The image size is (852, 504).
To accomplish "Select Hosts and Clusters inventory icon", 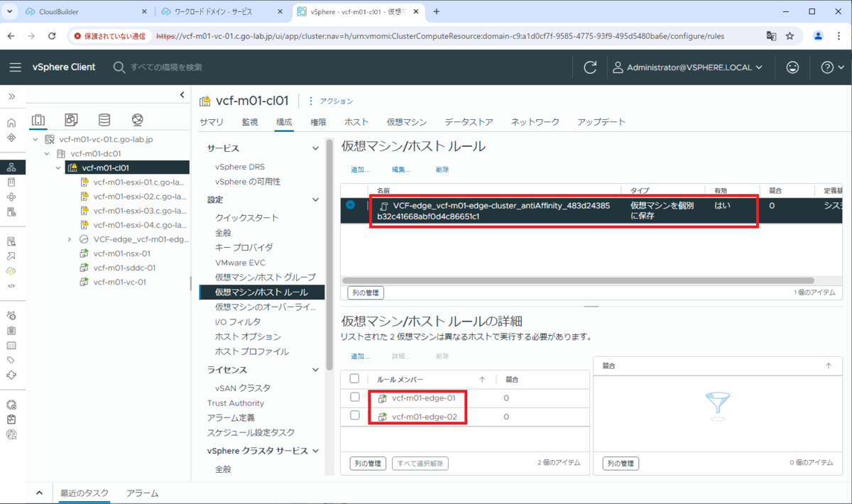I will [39, 119].
